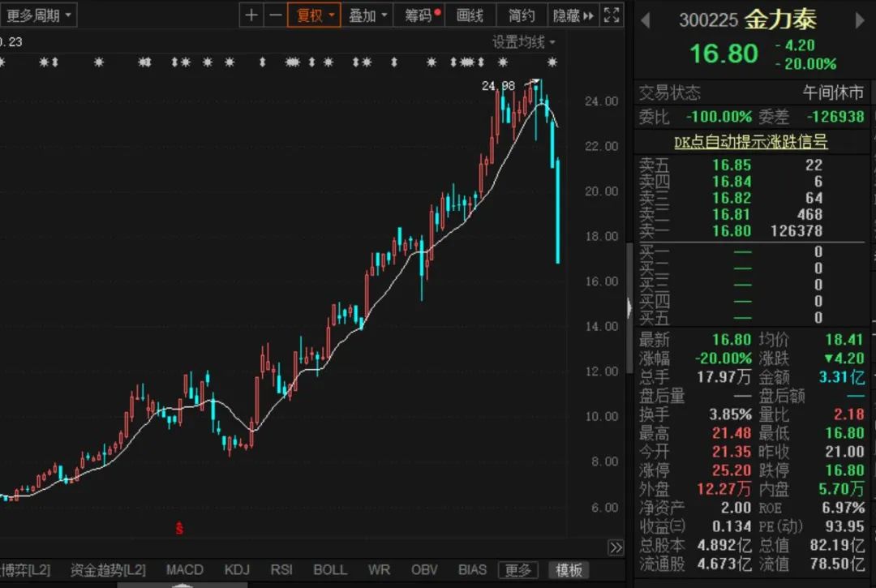876x588 pixels.
Task: Click 委差 value -126938
Action: pos(835,116)
